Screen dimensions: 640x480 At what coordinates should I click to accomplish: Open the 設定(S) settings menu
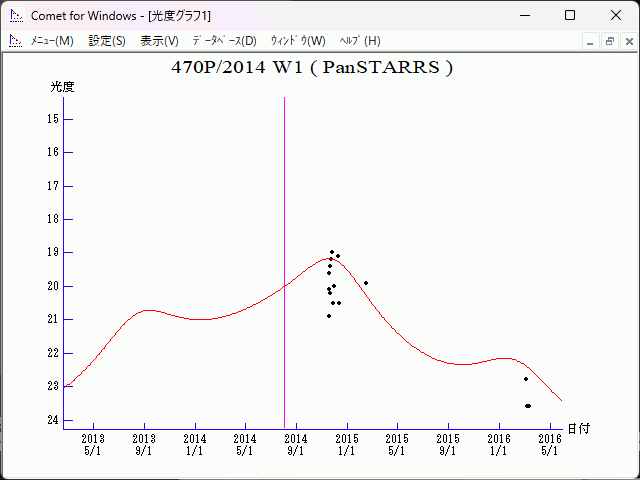107,40
